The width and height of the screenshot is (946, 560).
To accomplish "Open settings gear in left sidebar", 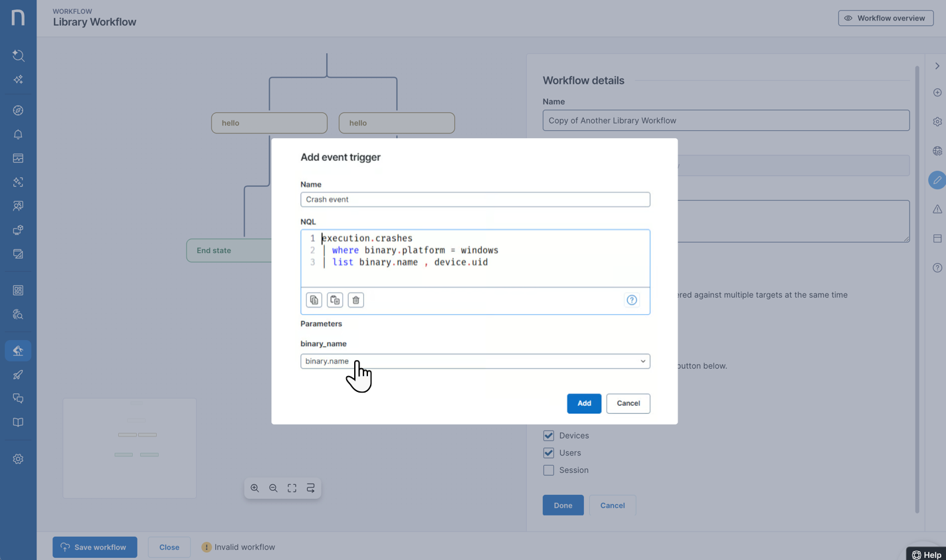I will tap(18, 459).
